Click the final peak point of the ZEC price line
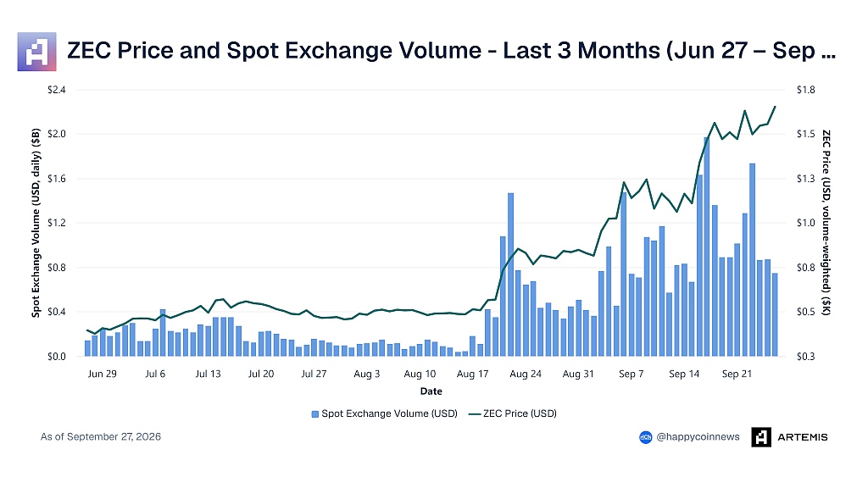This screenshot has height=488, width=868. click(775, 107)
